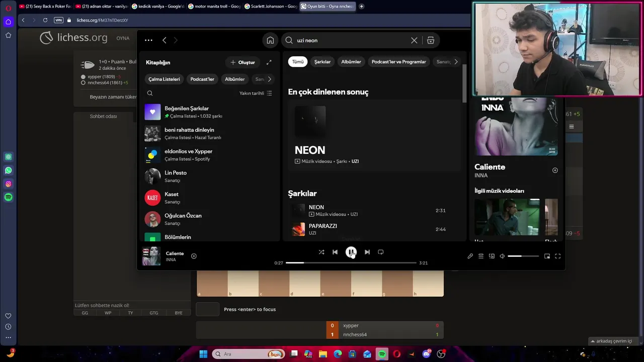
Task: Open Lin Pesto artist
Action: (x=208, y=176)
